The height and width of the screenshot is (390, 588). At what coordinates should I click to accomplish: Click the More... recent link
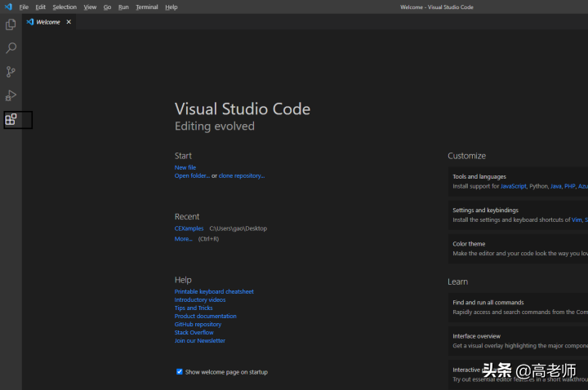pos(184,239)
